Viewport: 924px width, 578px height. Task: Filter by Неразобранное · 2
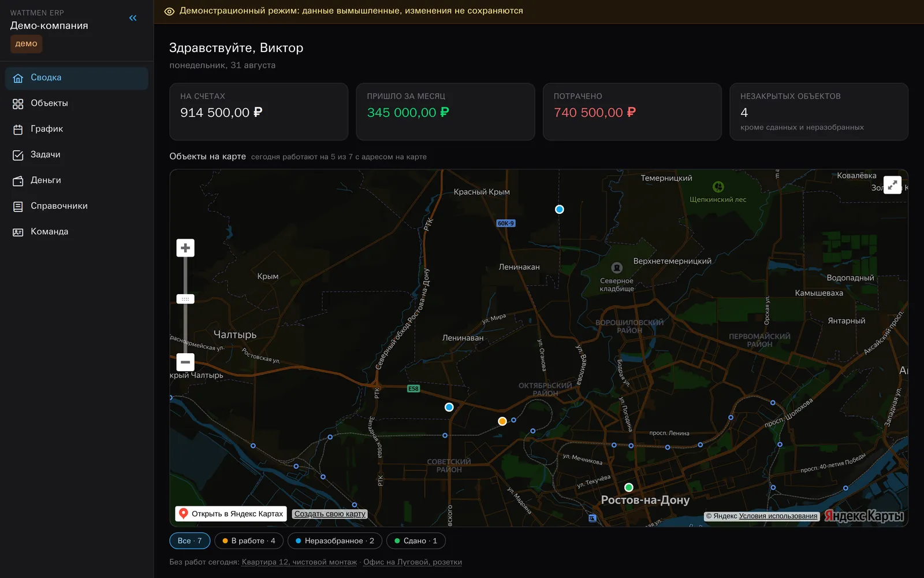click(x=334, y=541)
